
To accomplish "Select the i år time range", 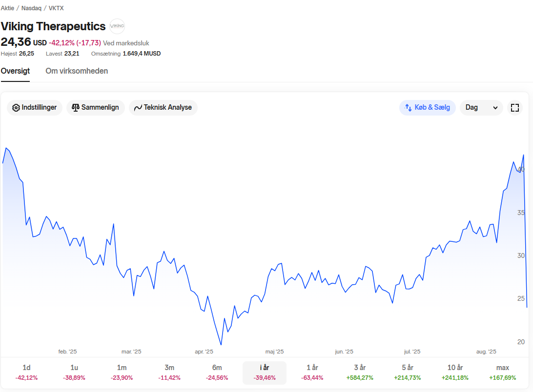I will 265,372.
